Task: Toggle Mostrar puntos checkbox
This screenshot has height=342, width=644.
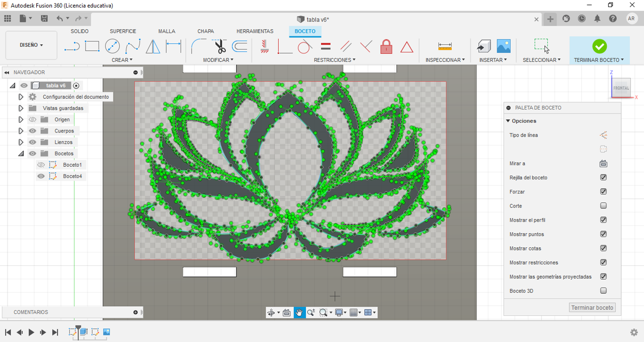Action: 603,234
